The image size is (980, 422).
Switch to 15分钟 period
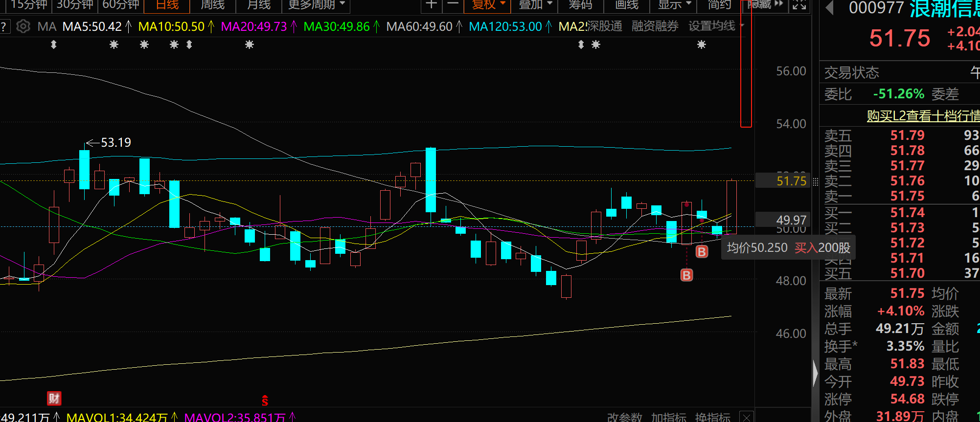tap(28, 5)
